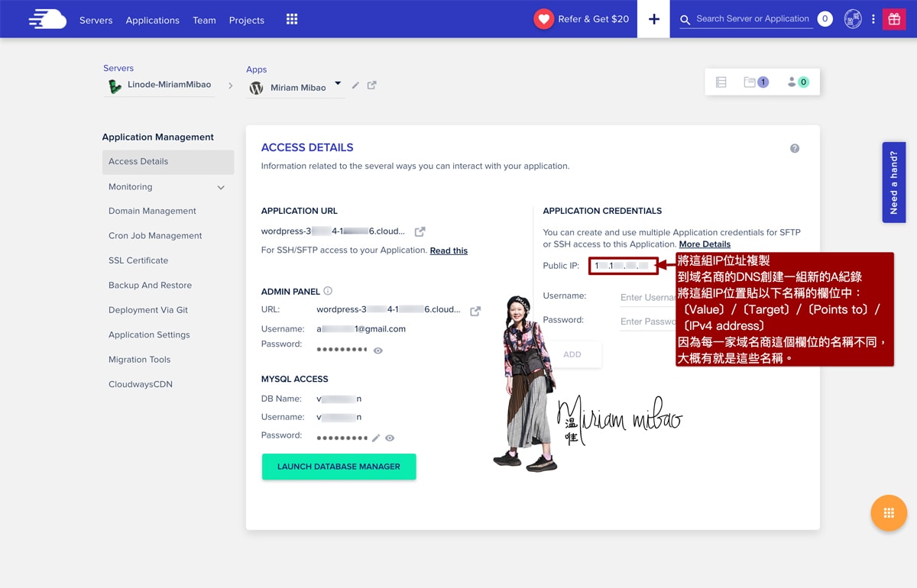This screenshot has height=588, width=917.
Task: Click the Search Server or Application field
Action: (753, 19)
